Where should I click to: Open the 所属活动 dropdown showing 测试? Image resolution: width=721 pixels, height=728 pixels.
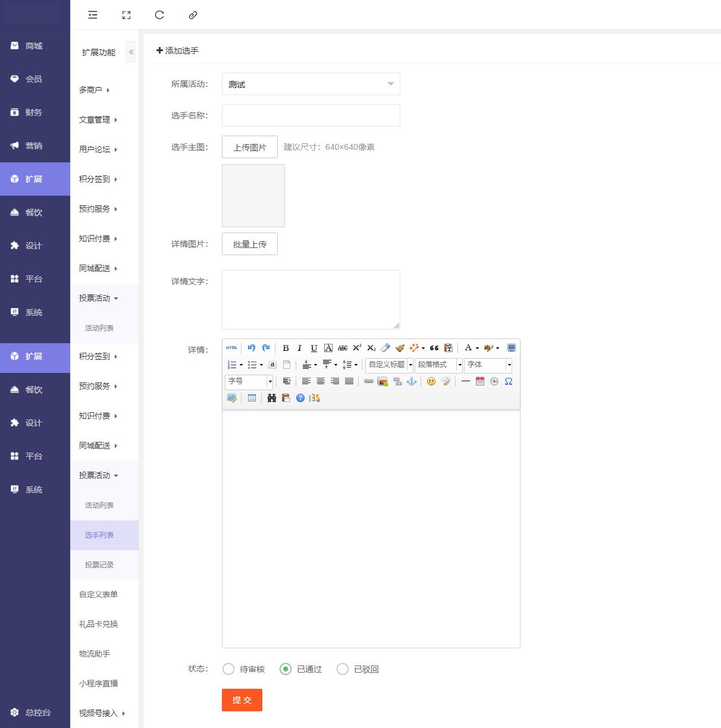click(311, 84)
